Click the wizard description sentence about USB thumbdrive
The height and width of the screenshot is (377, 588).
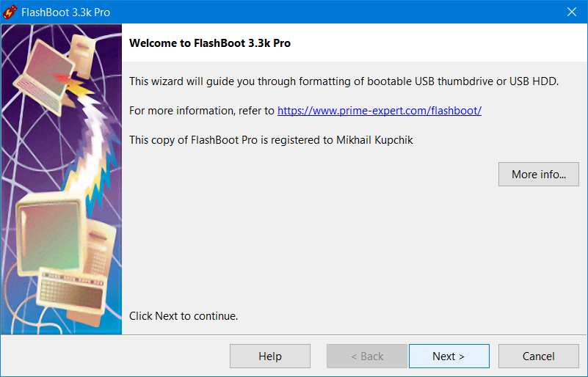tap(344, 81)
